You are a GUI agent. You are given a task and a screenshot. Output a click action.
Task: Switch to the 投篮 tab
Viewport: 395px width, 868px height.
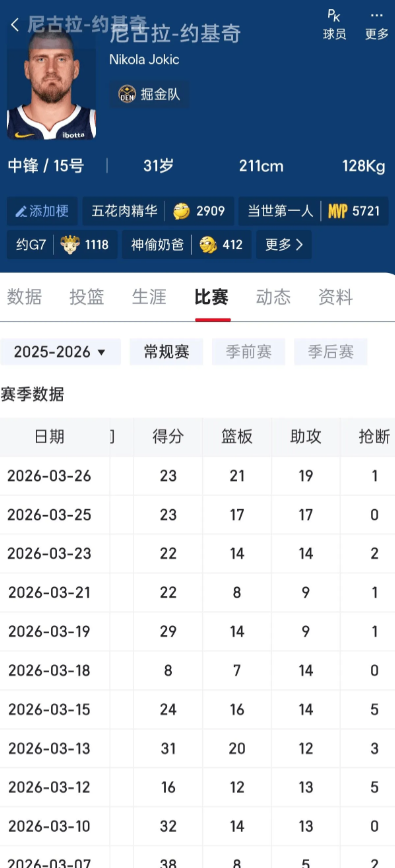click(87, 297)
